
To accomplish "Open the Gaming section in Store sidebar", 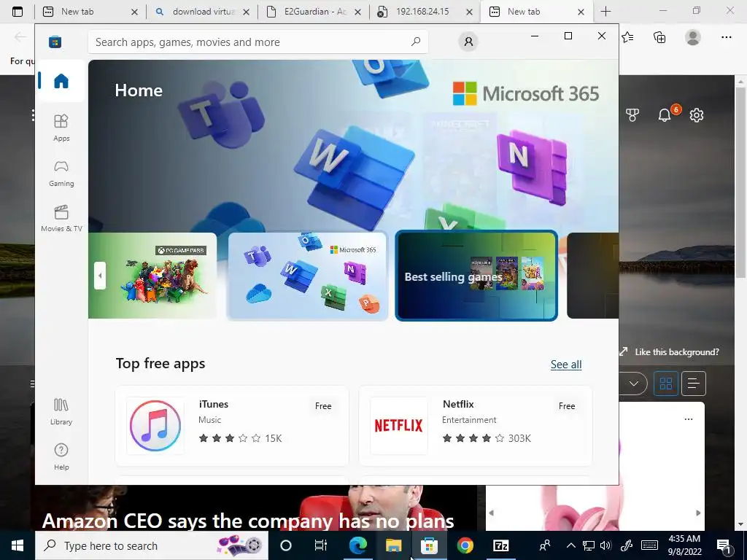I will (61, 174).
